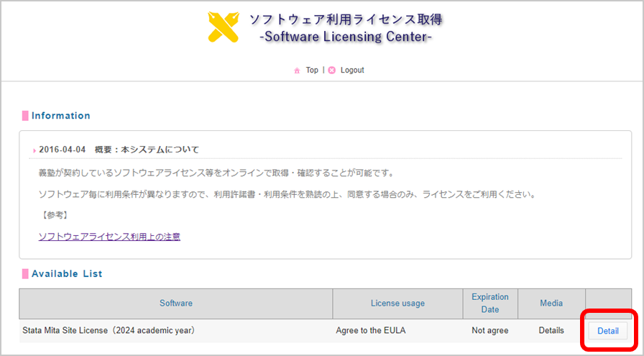Screen dimensions: 644x356
Task: Click the Information section heading
Action: [x=61, y=116]
